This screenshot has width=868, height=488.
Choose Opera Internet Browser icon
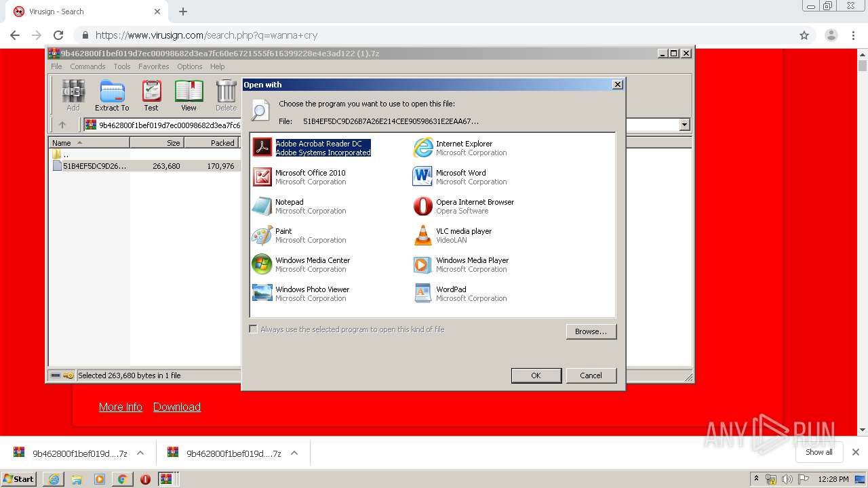point(422,205)
